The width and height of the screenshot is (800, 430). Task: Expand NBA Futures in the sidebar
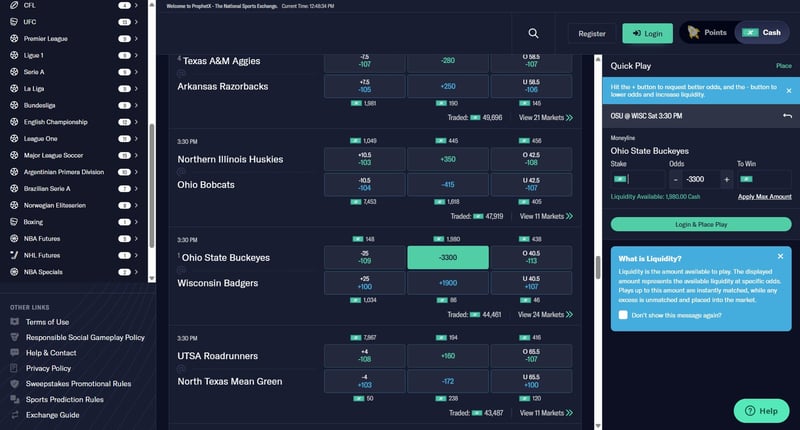(x=136, y=238)
